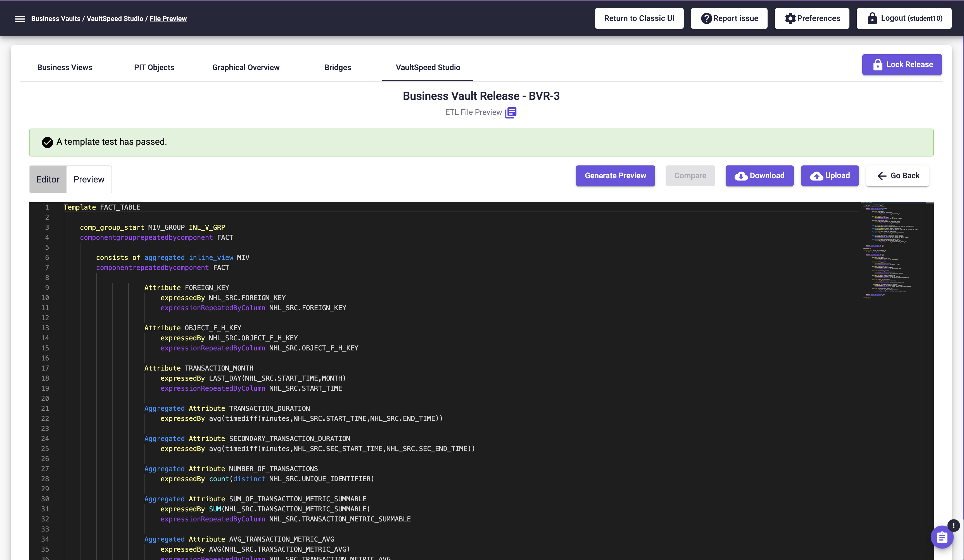Viewport: 964px width, 560px height.
Task: Click the Report issue button
Action: pos(729,18)
